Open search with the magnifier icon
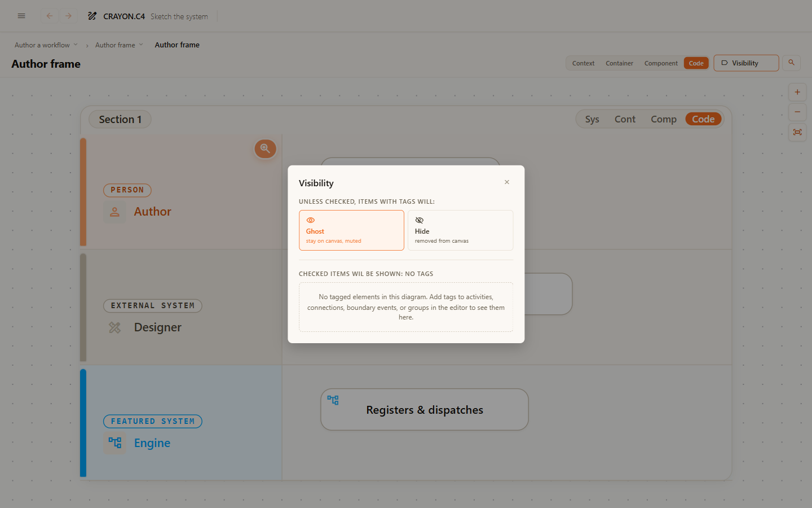 click(x=791, y=63)
